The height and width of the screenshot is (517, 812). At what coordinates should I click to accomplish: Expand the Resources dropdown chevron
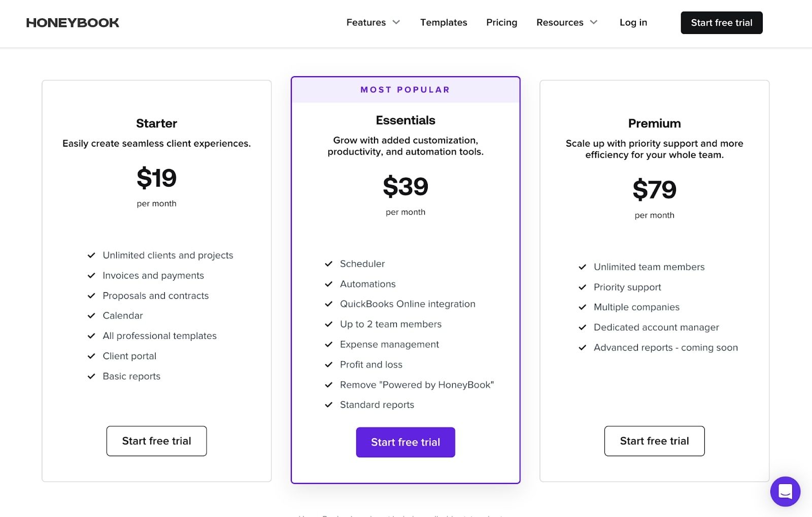(594, 22)
